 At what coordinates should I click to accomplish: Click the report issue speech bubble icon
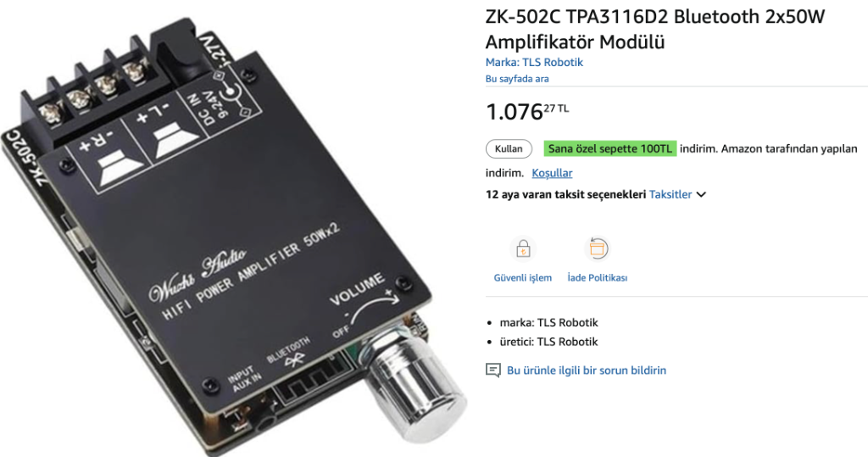click(x=493, y=370)
